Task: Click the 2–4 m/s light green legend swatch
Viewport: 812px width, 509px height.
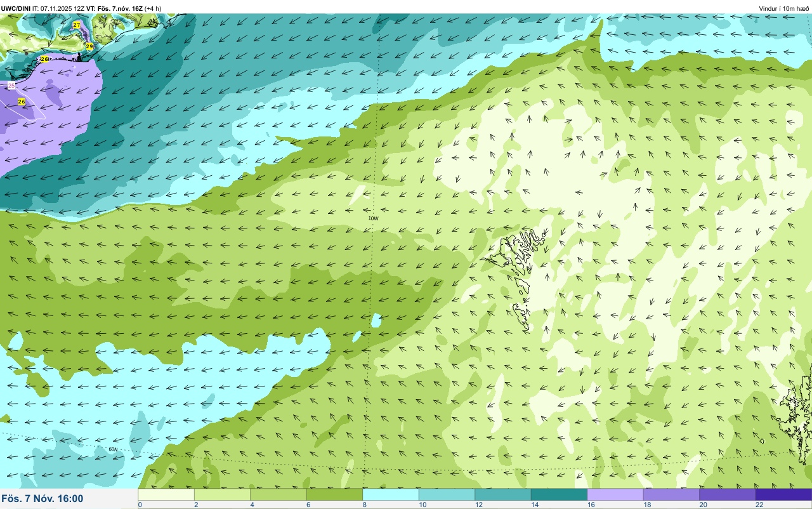Action: tap(222, 494)
